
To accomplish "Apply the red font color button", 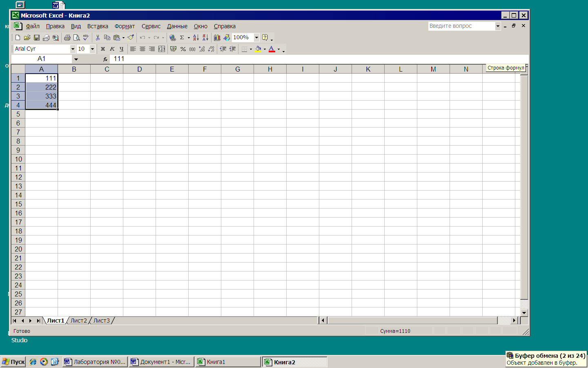I will click(x=272, y=49).
